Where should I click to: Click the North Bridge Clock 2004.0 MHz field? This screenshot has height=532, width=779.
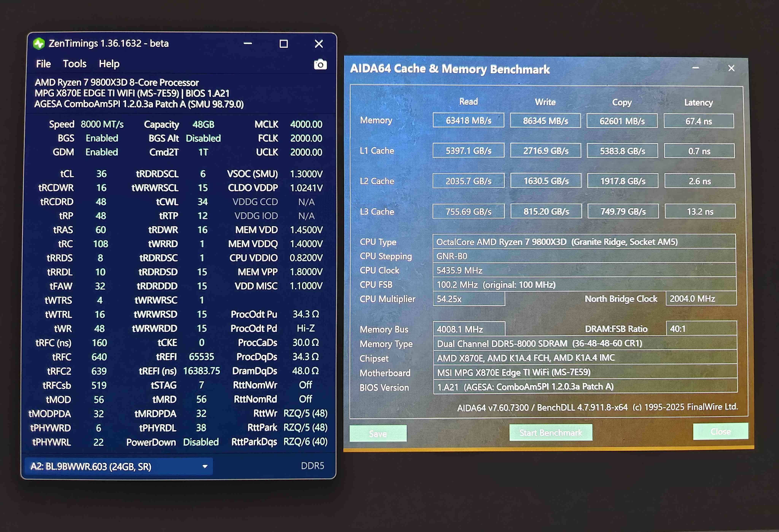point(701,298)
